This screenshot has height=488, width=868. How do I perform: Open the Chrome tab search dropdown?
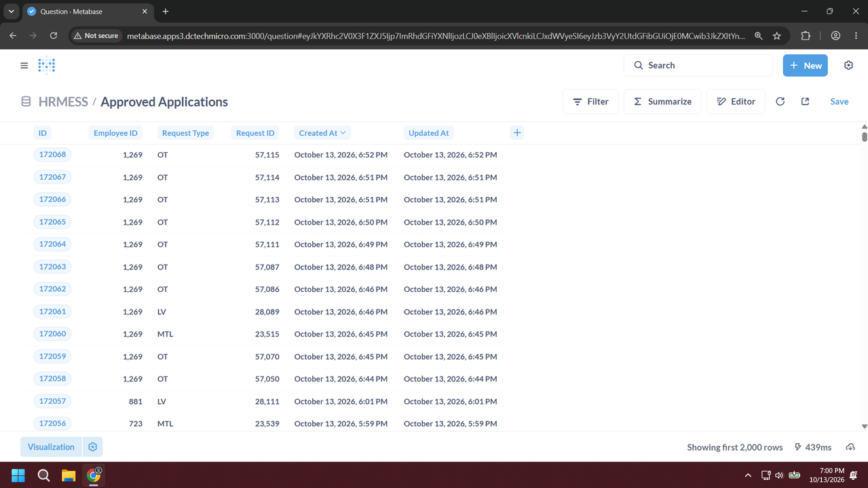12,12
